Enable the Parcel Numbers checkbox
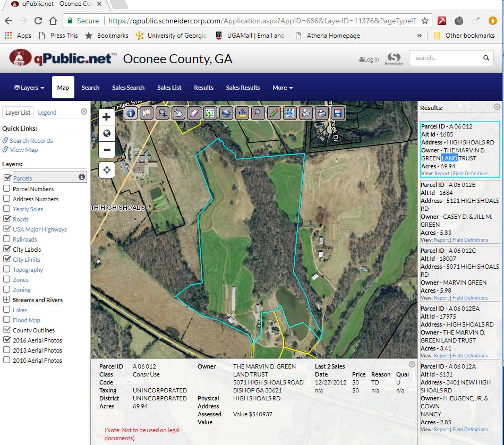504x445 pixels. click(x=6, y=189)
